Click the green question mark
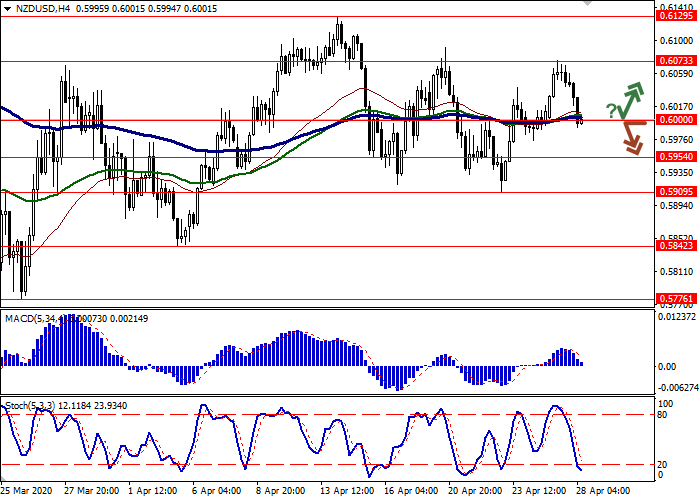Image resolution: width=700 pixels, height=500 pixels. [x=611, y=110]
